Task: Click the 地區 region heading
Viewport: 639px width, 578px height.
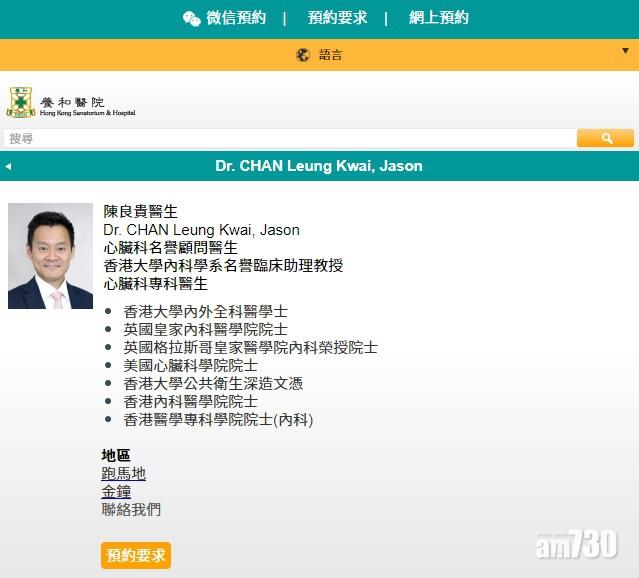Action: click(116, 455)
